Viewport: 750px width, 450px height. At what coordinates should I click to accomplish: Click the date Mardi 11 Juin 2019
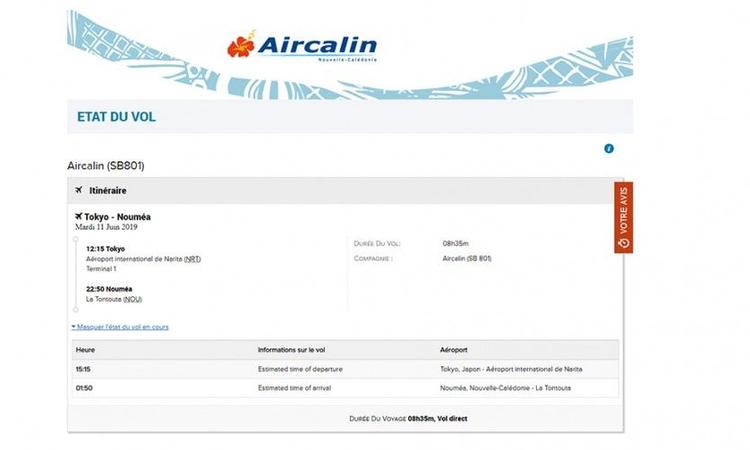click(x=106, y=227)
